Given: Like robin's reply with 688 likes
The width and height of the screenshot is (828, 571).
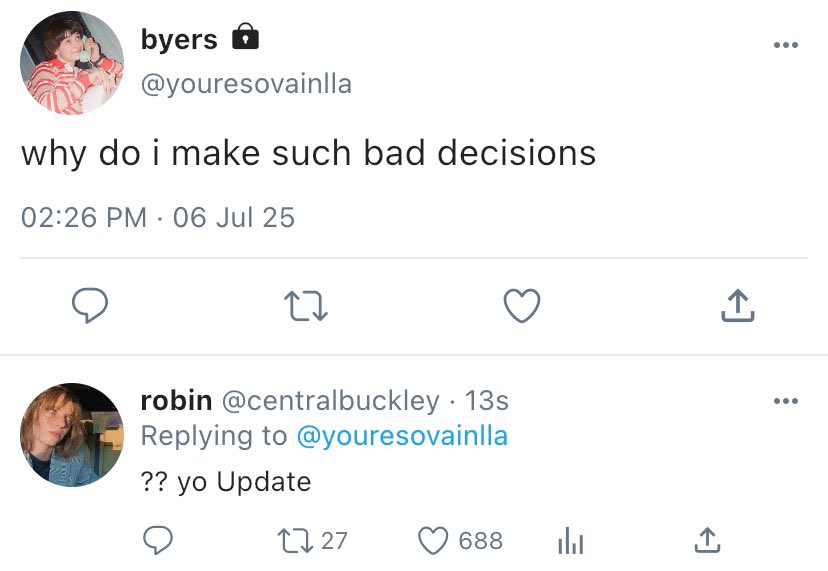Looking at the screenshot, I should point(432,541).
